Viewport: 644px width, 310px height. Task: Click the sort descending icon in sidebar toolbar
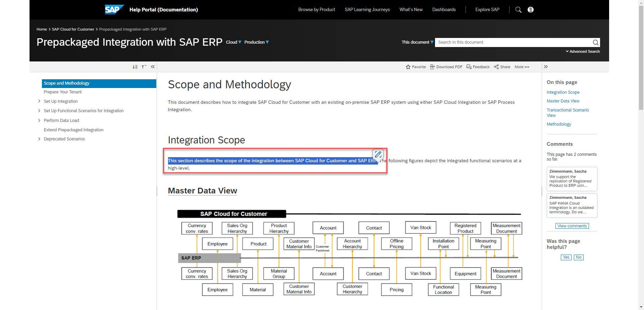135,67
